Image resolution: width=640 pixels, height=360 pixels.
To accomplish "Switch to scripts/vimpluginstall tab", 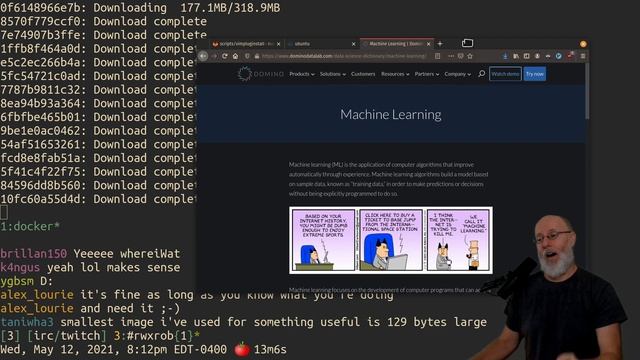I will coord(247,44).
